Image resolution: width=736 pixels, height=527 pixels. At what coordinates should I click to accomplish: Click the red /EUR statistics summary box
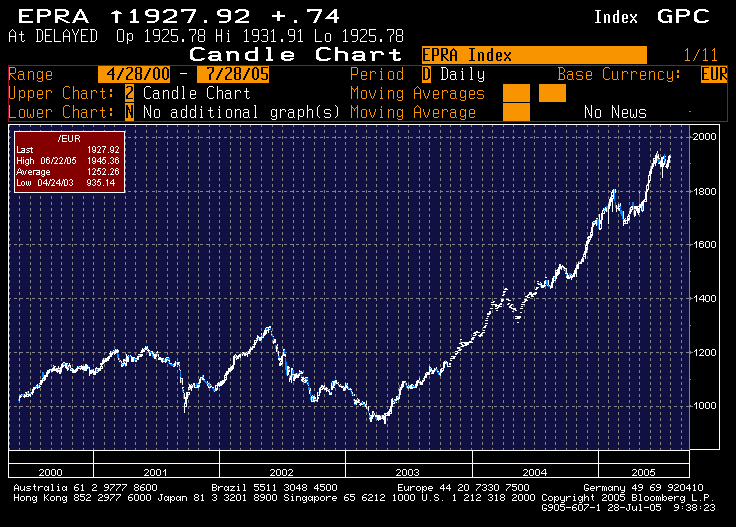point(69,161)
